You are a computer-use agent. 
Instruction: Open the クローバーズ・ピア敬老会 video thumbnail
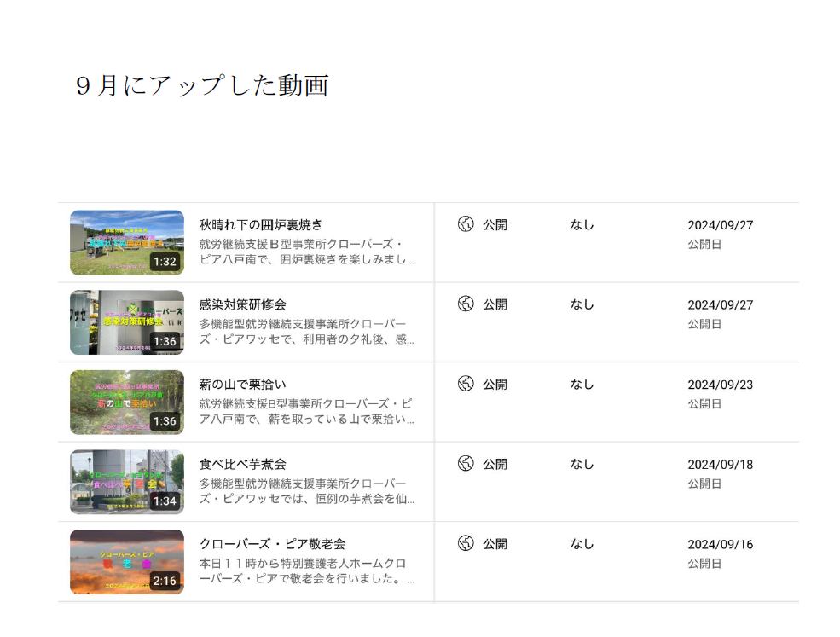pyautogui.click(x=127, y=561)
